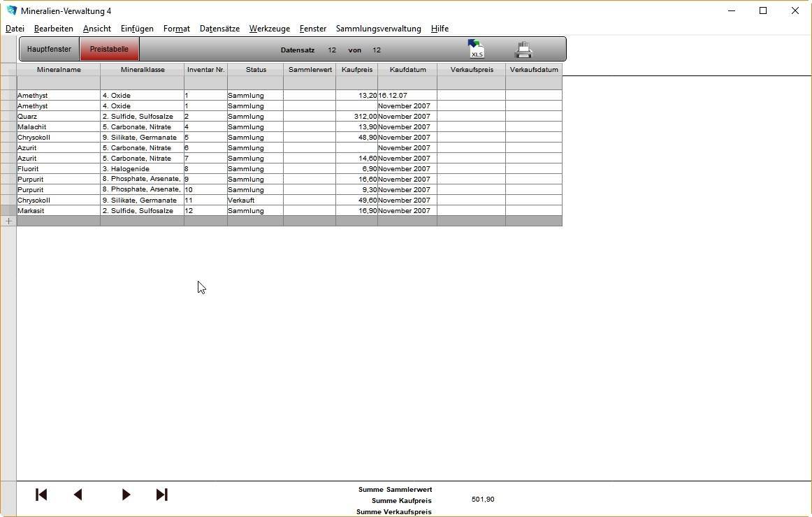Click the Mineralien-Verwaltung app icon in title bar
Image resolution: width=812 pixels, height=517 pixels.
click(11, 10)
